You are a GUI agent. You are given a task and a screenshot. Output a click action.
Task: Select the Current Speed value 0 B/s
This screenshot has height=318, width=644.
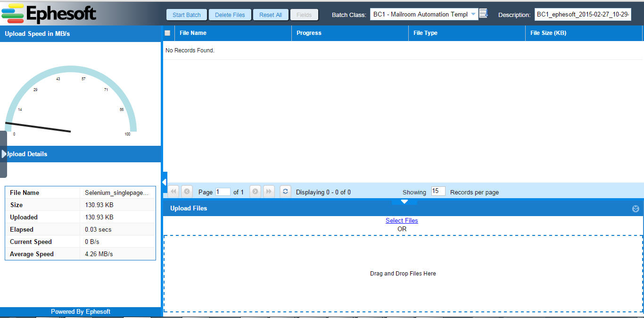tap(92, 242)
